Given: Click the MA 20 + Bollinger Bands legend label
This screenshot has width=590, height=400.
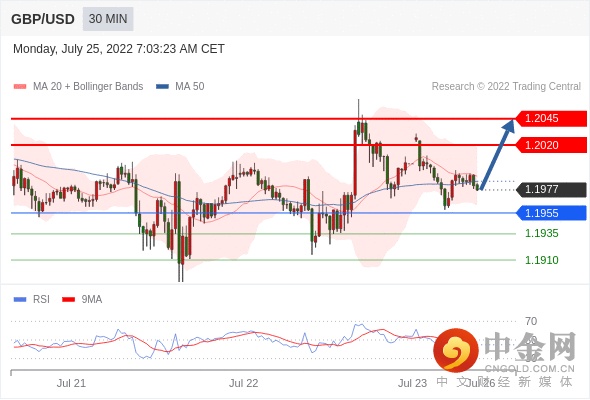Looking at the screenshot, I should [x=88, y=87].
